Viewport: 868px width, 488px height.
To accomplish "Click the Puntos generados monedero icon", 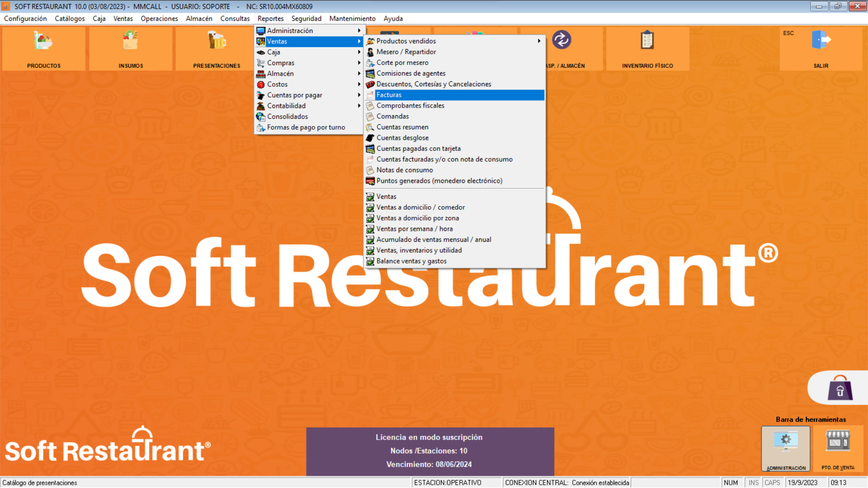I will [370, 181].
